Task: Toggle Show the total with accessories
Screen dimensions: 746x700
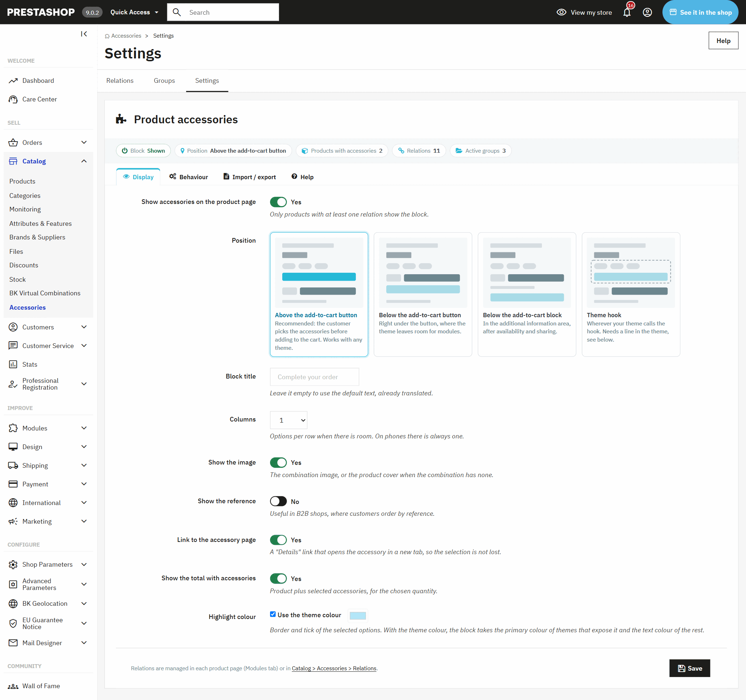Action: tap(278, 578)
